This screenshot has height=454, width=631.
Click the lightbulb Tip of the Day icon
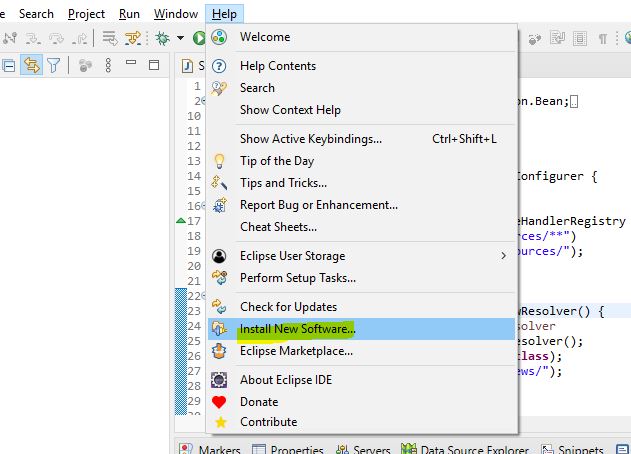coord(219,161)
